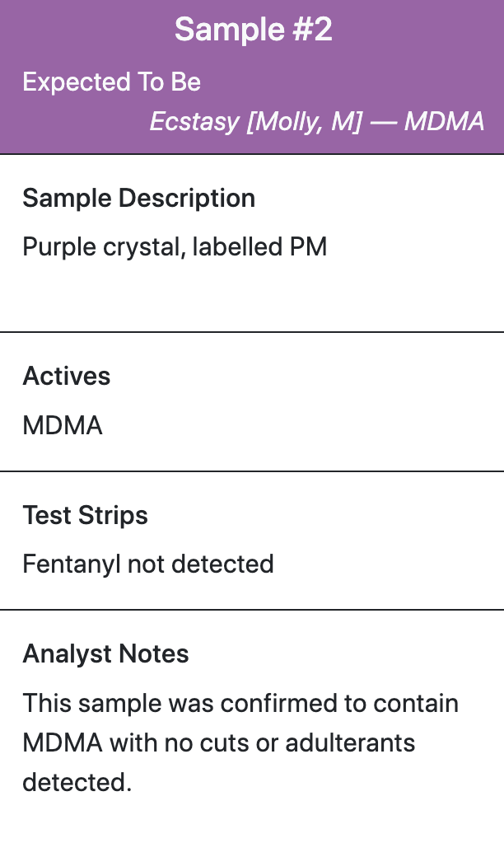Select the Purple crystal, labelled PM text

click(175, 247)
